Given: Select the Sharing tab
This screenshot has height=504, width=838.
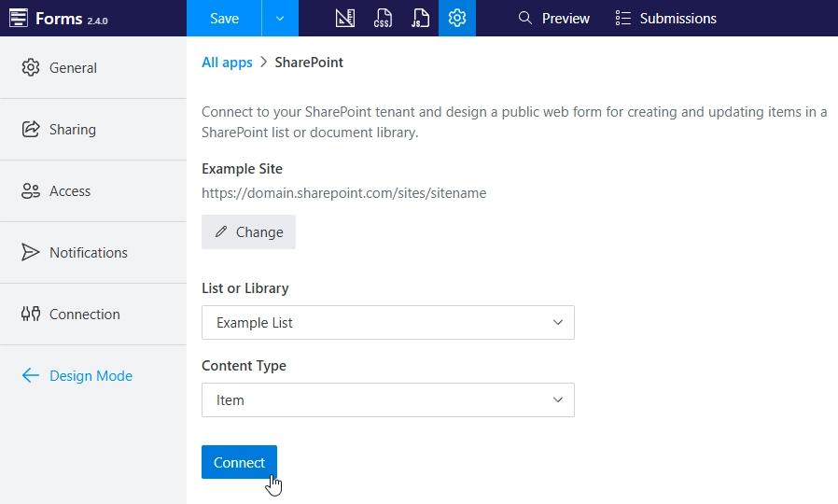Looking at the screenshot, I should pyautogui.click(x=93, y=130).
